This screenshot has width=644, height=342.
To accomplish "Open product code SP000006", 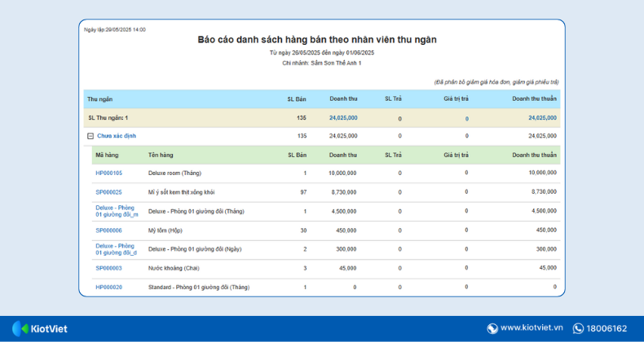I will point(109,230).
